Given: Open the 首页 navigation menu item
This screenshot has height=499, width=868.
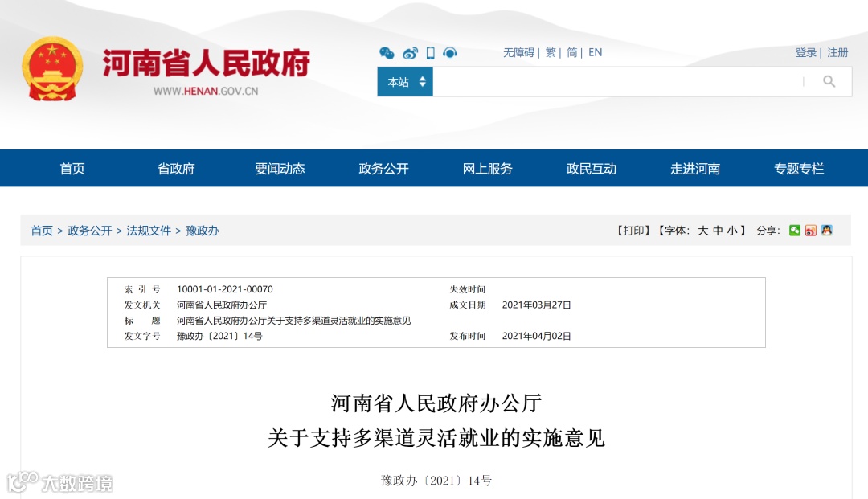Looking at the screenshot, I should click(72, 168).
